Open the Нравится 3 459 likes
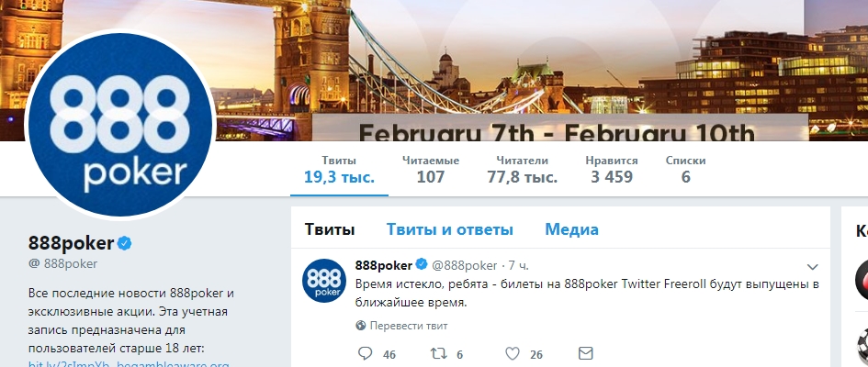The height and width of the screenshot is (367, 868). pyautogui.click(x=611, y=170)
